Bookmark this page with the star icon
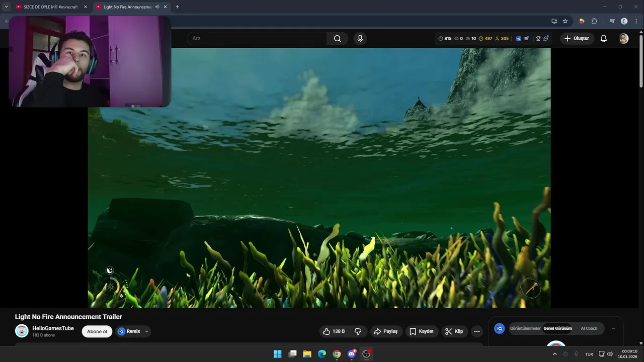 [565, 21]
